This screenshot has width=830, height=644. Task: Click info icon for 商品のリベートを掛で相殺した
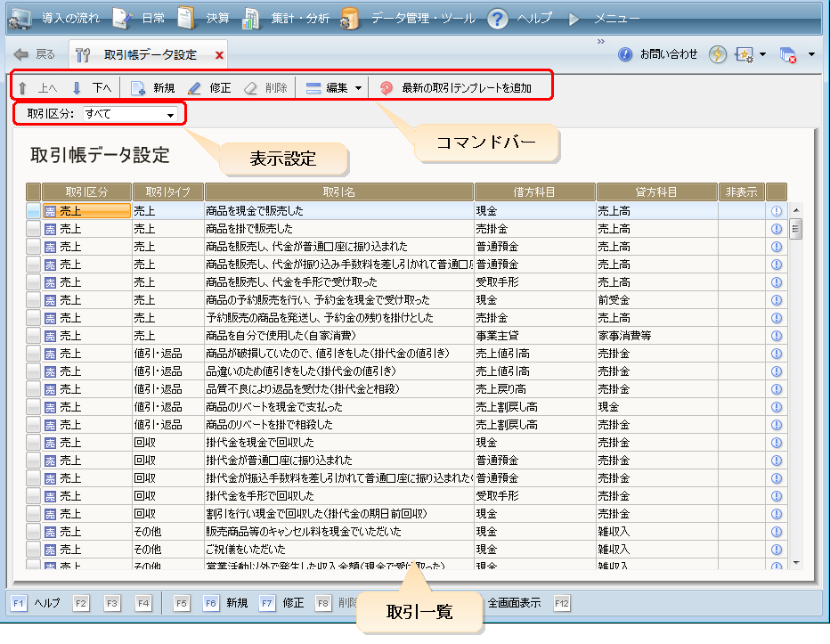point(777,425)
